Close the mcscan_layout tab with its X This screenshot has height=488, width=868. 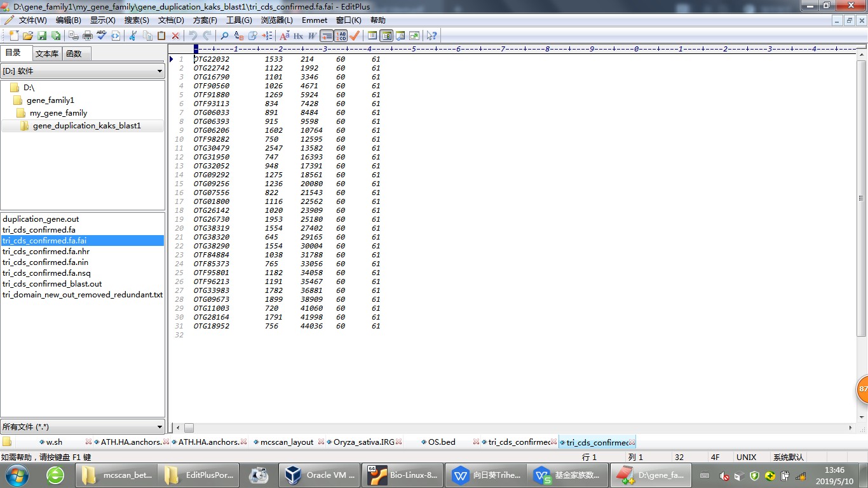[321, 442]
